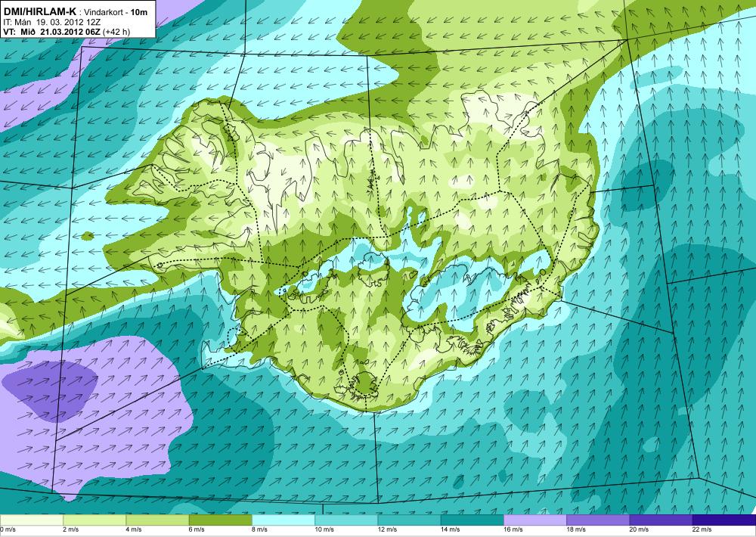Click the 'Vindarkort - 10m' label
The width and height of the screenshot is (756, 537).
[116, 13]
